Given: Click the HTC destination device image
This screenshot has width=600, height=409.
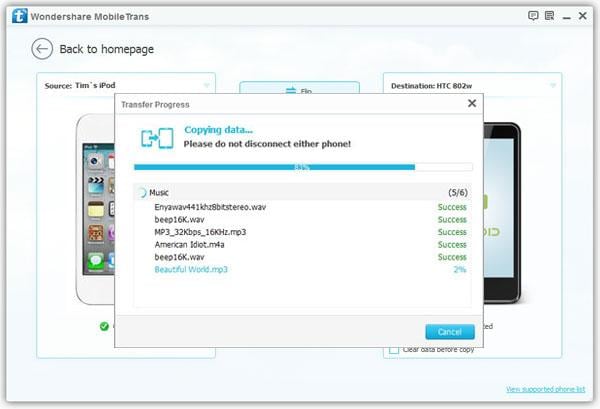Looking at the screenshot, I should [x=501, y=213].
